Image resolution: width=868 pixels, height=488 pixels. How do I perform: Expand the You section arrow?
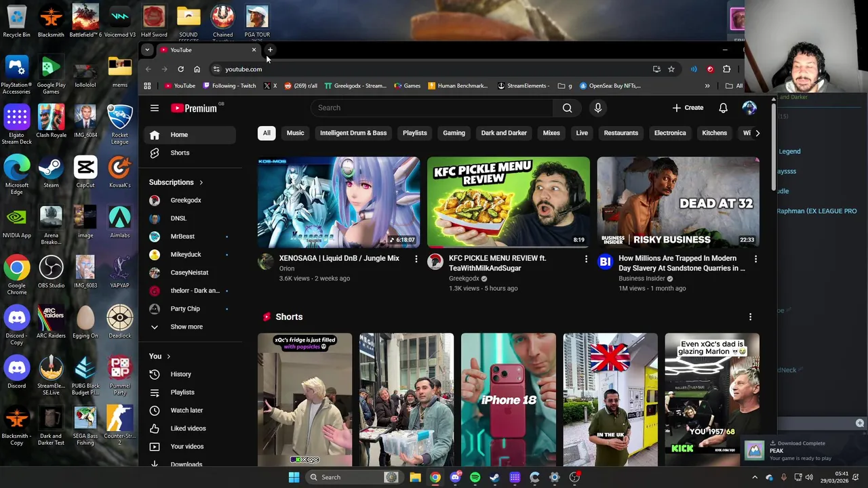168,357
